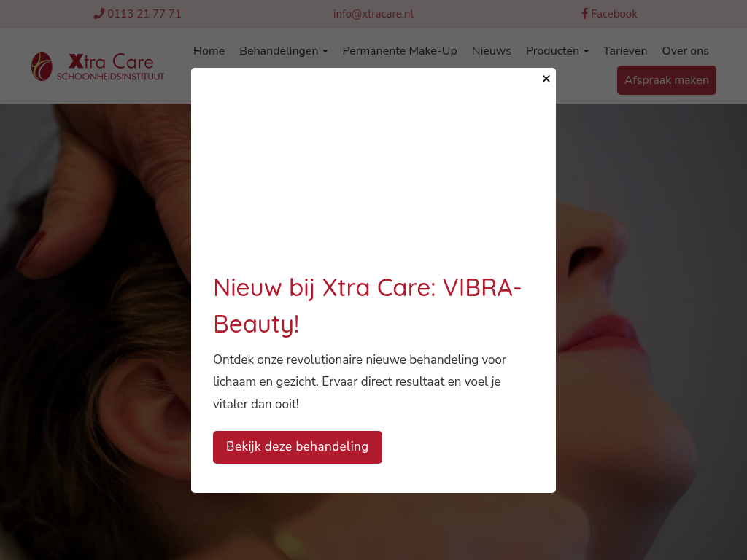Screen dimensions: 747x560
Task: Click the Producten menu label
Action: point(552,51)
